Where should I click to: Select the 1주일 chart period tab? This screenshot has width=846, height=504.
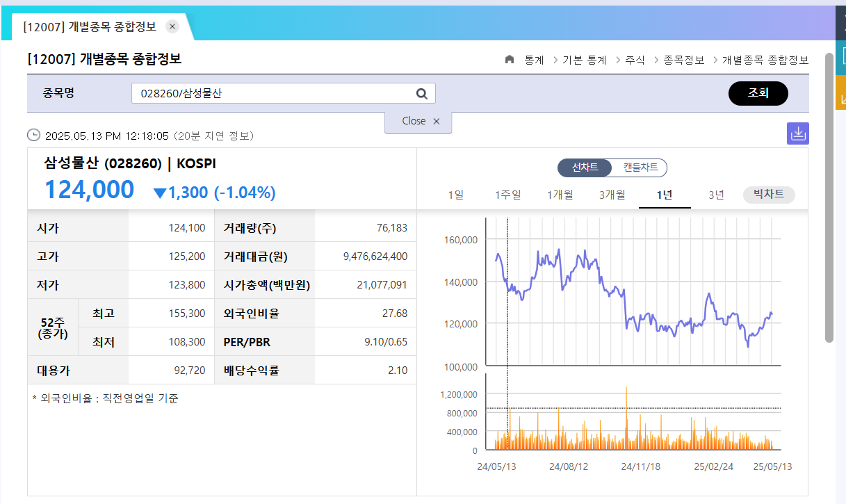coord(507,195)
